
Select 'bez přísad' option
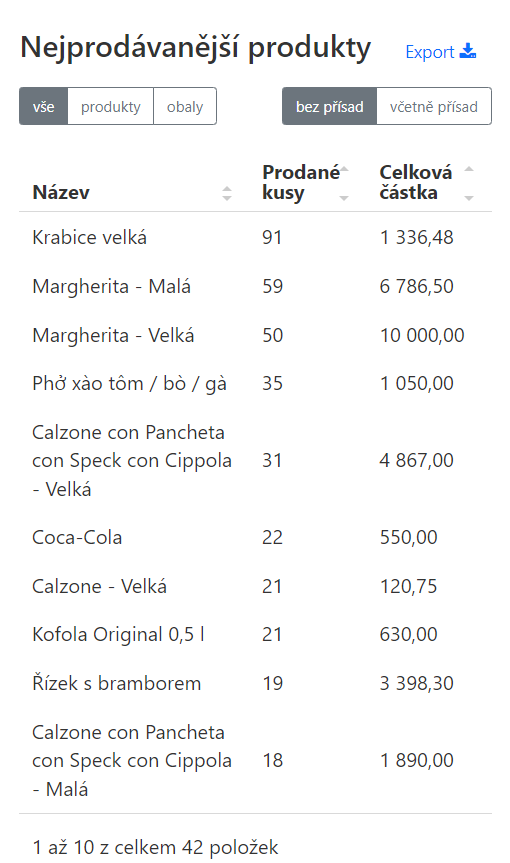pos(330,106)
